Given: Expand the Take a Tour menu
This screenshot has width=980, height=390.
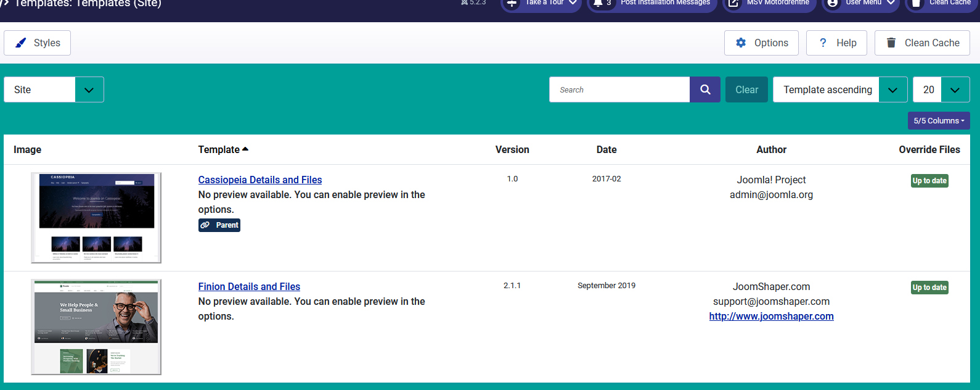Looking at the screenshot, I should pyautogui.click(x=541, y=4).
